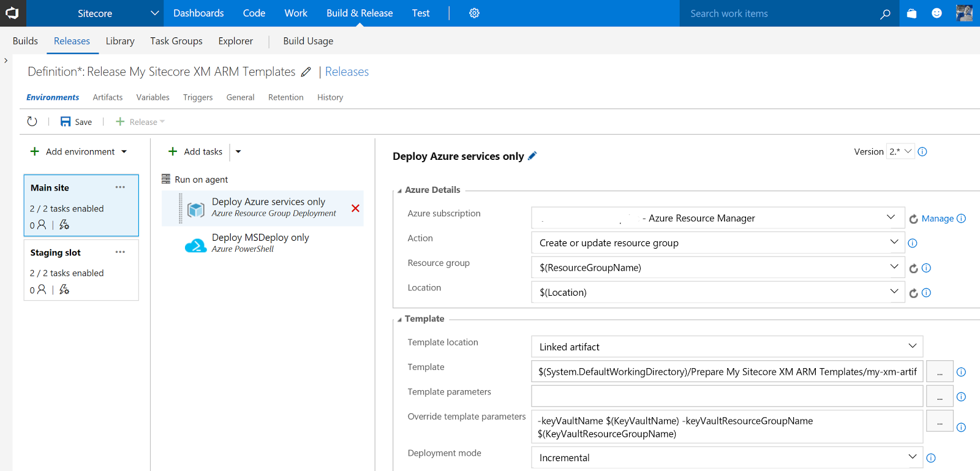980x471 pixels.
Task: Refresh Resource group list icon
Action: [x=913, y=268]
